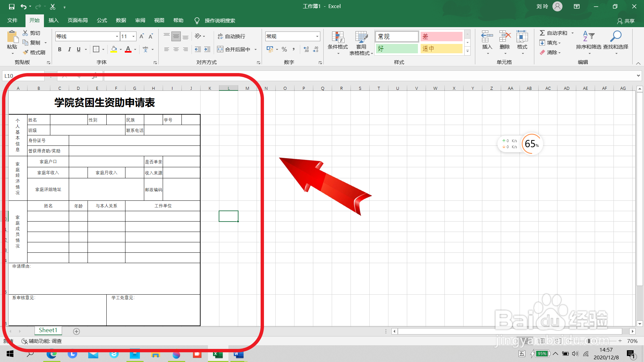
Task: Toggle Wrap Text (自动换行)
Action: (x=231, y=36)
